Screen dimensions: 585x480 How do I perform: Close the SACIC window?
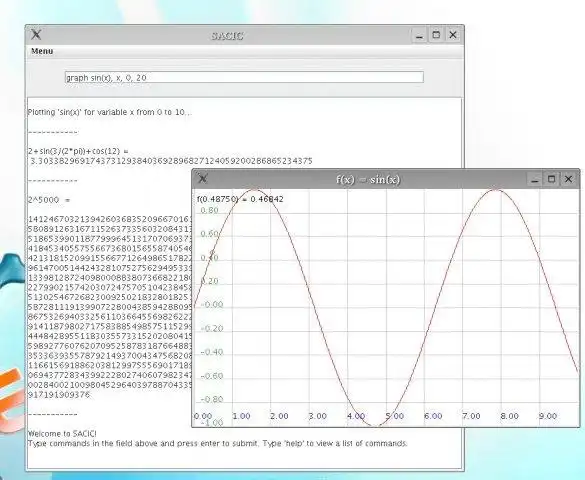[x=453, y=35]
